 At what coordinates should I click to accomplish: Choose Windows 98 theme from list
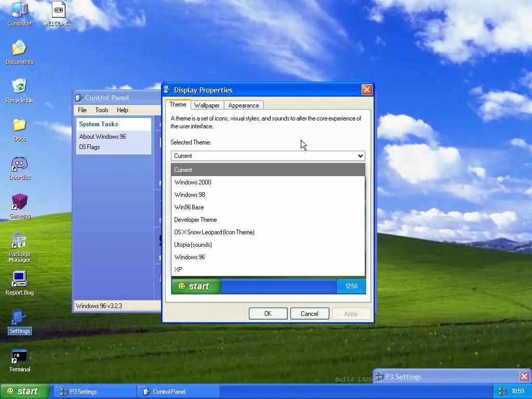(268, 195)
